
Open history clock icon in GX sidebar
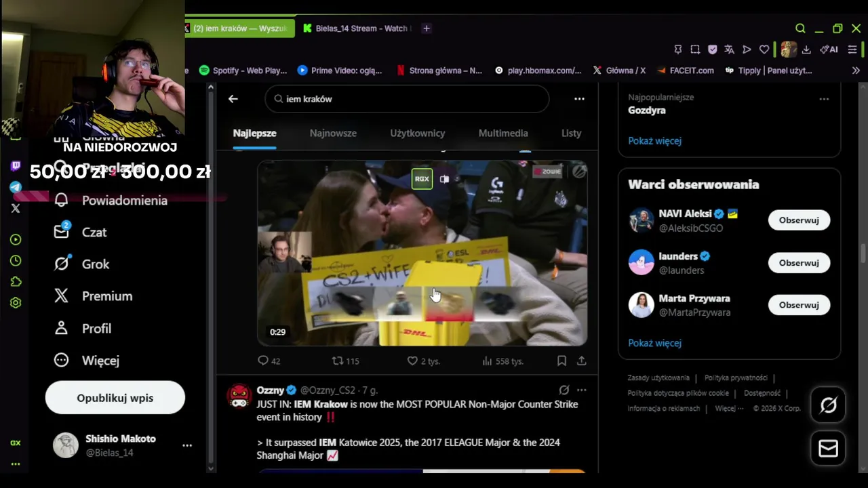(16, 260)
